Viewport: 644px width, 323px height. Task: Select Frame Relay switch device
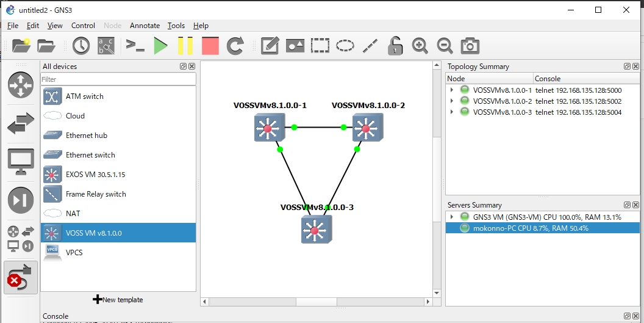pos(118,194)
